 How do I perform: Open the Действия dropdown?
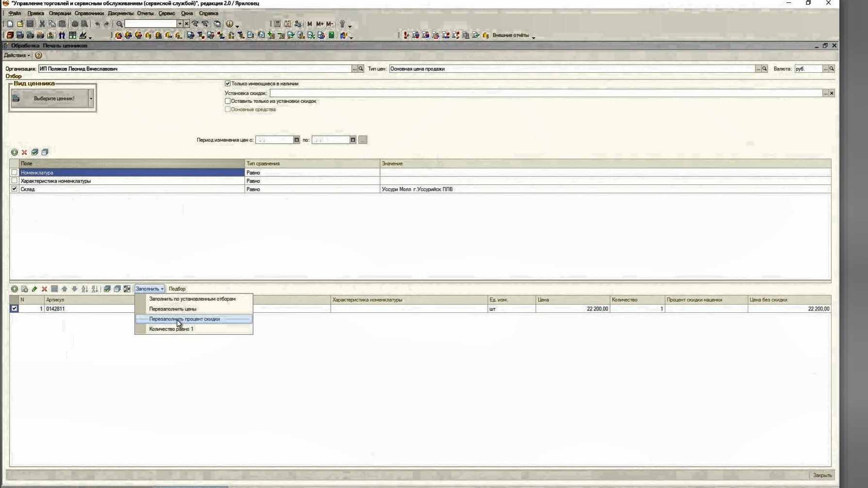coord(17,55)
